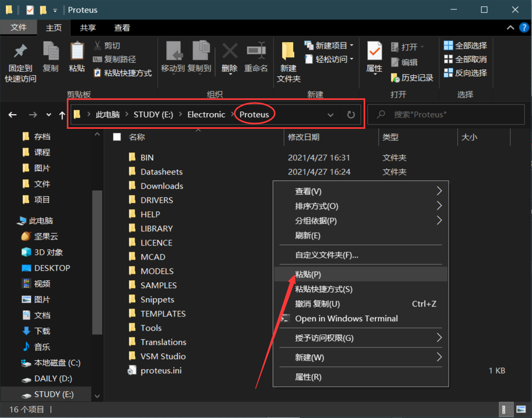
Task: Toggle the select-all checkbox beside 名称
Action: tap(117, 137)
